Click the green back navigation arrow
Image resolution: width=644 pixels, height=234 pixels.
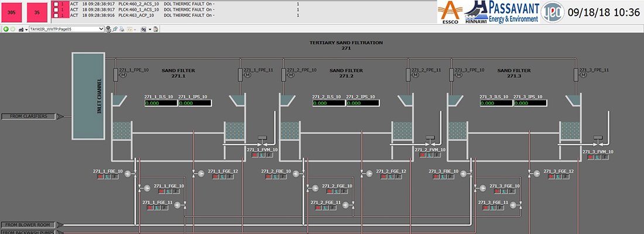click(x=5, y=29)
